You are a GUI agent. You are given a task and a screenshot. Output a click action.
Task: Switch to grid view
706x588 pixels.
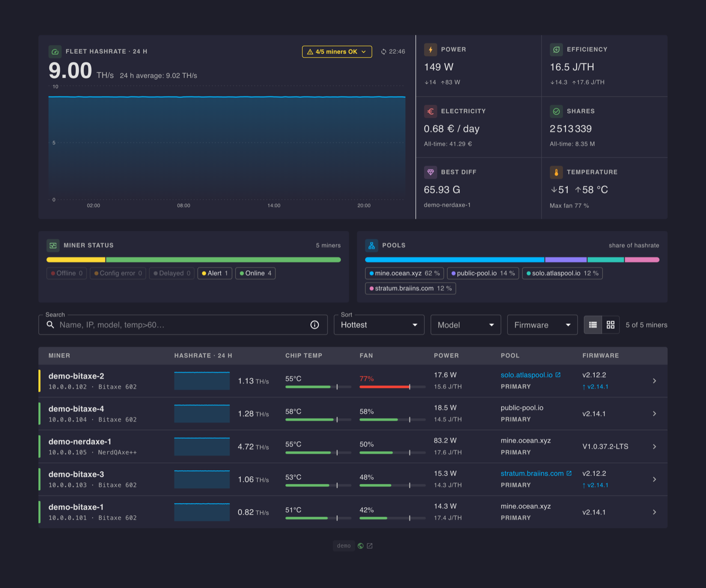[610, 325]
